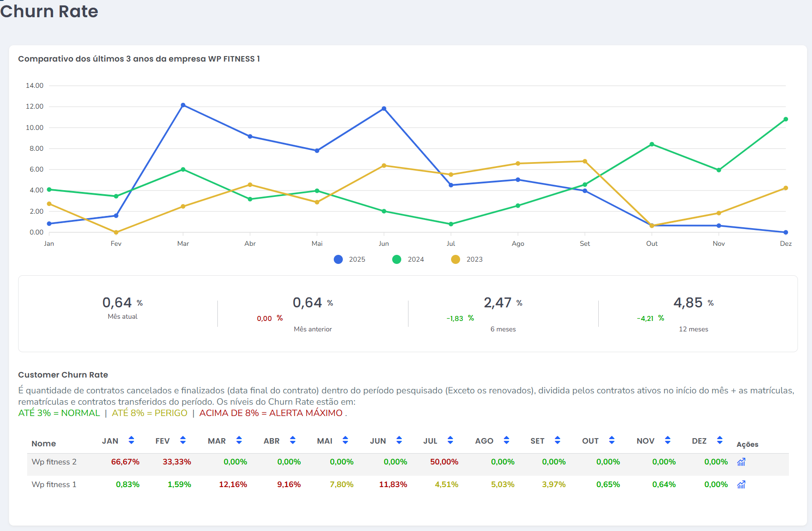Click the MAI column sort control

[x=345, y=440]
